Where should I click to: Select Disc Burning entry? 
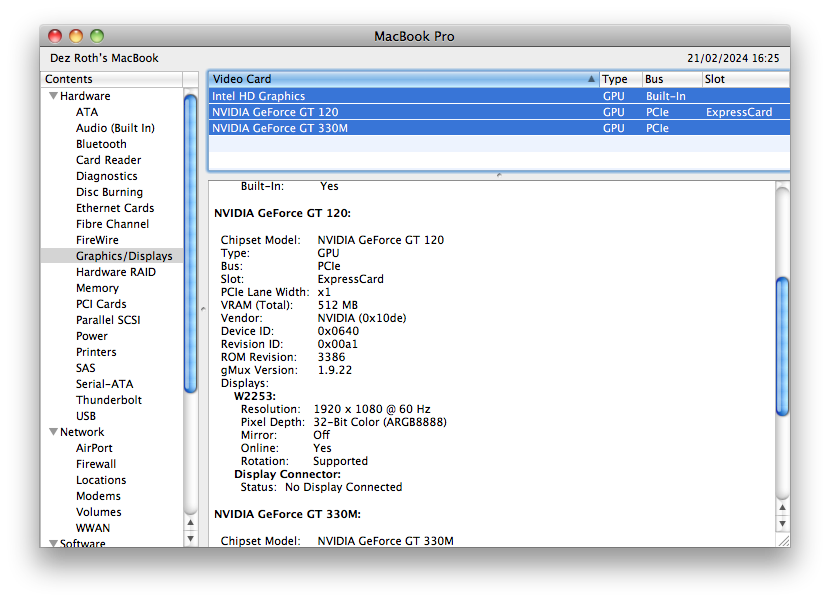[110, 192]
